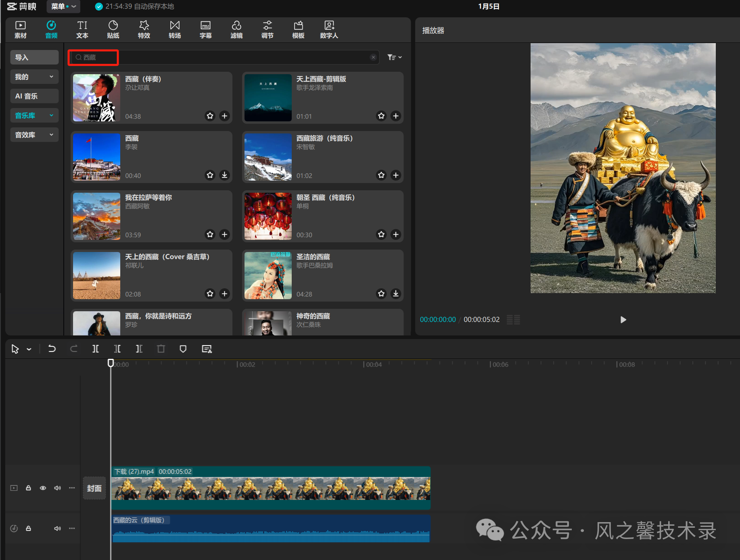Open the filter sort dropdown beside search
Image resolution: width=740 pixels, height=560 pixels.
(394, 57)
